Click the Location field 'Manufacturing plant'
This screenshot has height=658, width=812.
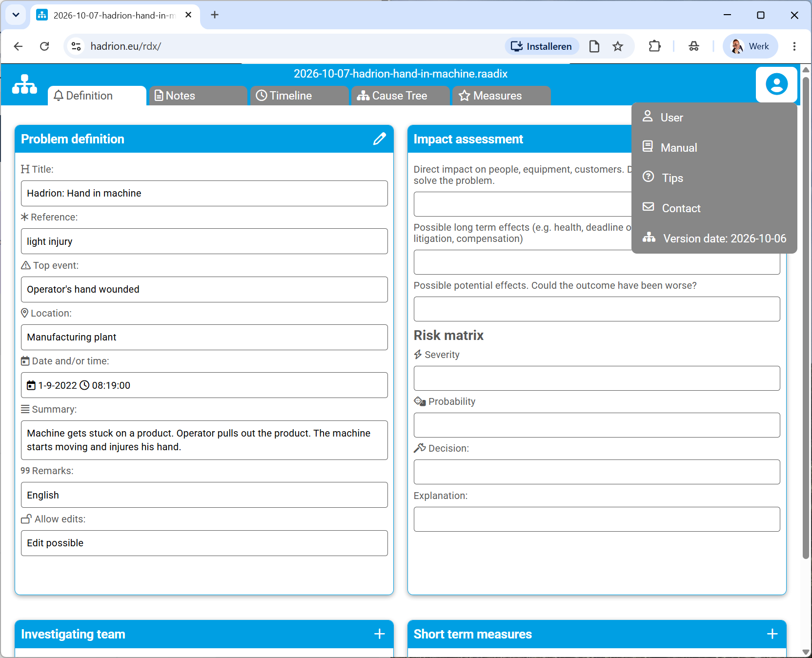point(204,337)
